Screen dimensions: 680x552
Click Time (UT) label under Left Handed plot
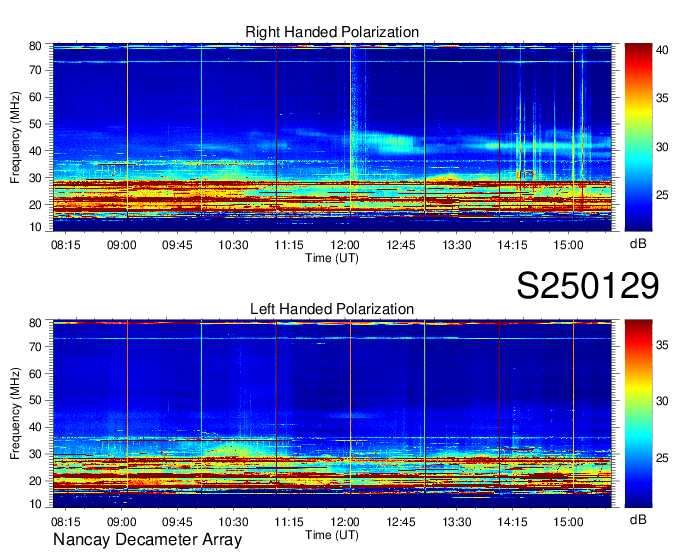coord(332,535)
